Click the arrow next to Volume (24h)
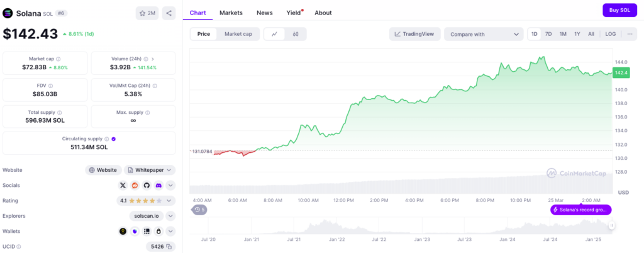644x253 pixels. [153, 59]
